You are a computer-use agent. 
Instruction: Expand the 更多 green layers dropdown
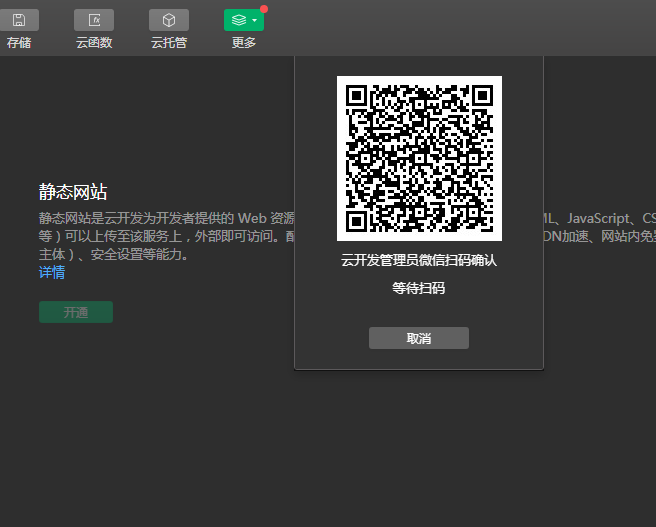(x=244, y=20)
